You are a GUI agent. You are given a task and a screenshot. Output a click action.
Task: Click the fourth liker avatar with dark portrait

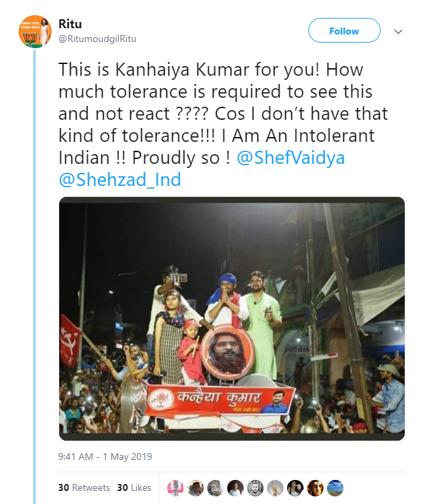coord(235,488)
